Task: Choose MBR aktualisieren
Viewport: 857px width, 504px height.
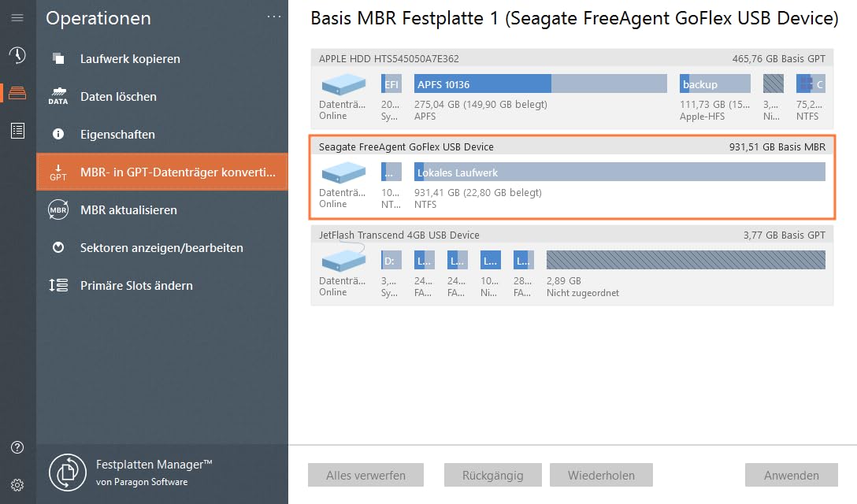Action: click(162, 210)
